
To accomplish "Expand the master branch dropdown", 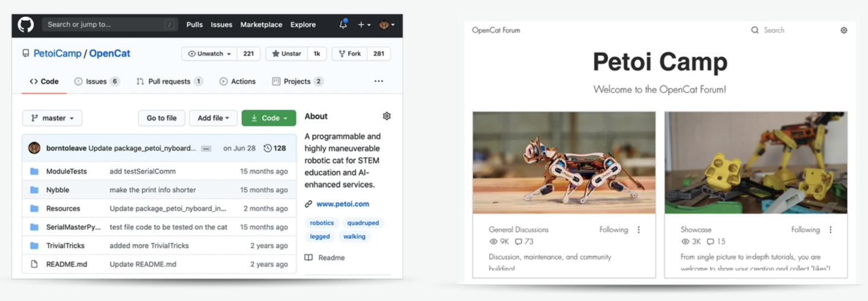I will pos(52,118).
